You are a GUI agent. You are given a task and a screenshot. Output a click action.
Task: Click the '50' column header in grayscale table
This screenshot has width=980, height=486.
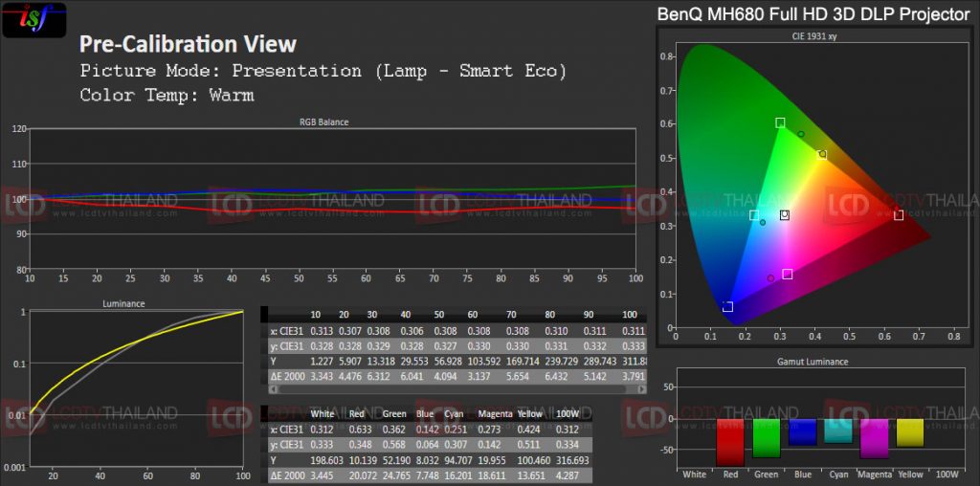tap(439, 314)
